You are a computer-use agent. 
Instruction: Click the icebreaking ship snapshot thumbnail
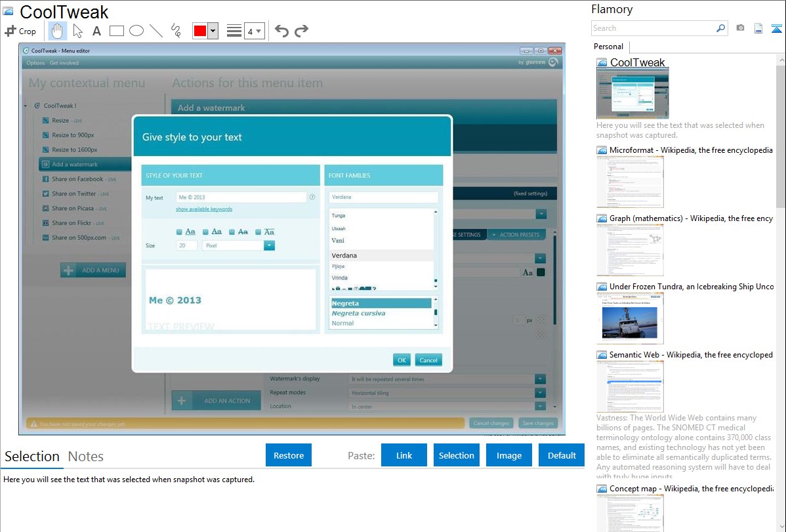pos(630,318)
